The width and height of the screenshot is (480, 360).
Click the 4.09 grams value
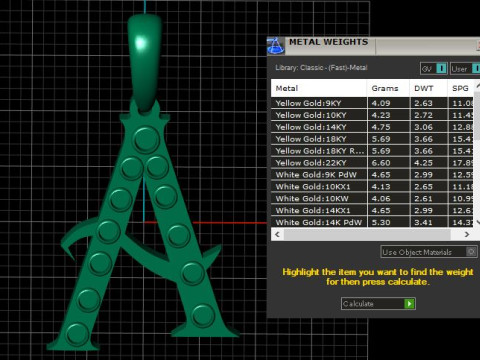(x=381, y=103)
